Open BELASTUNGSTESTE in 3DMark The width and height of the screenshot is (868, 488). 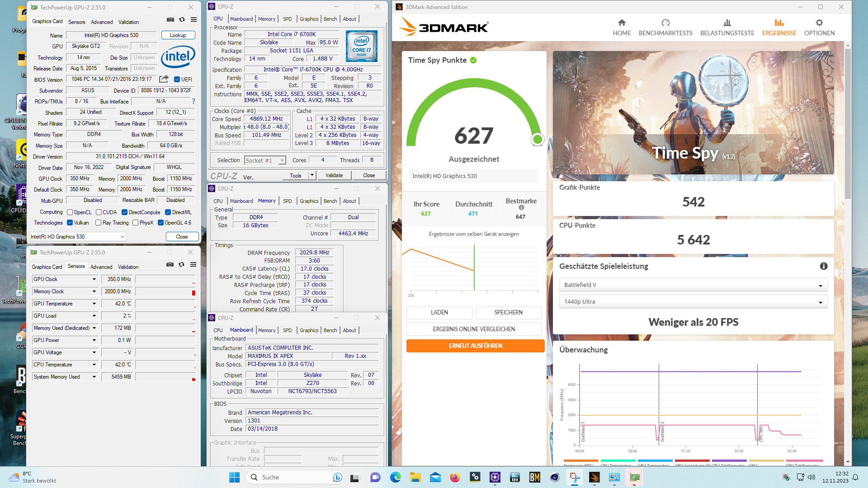click(727, 28)
